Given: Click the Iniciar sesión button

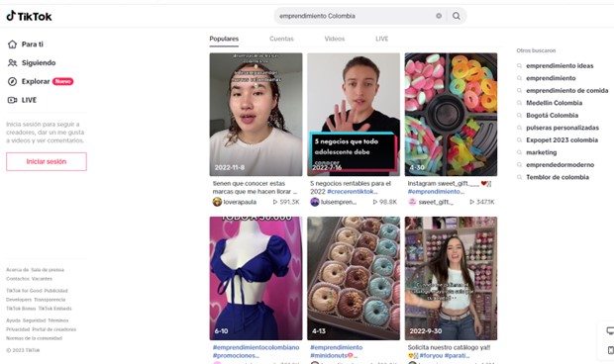Looking at the screenshot, I should [x=47, y=161].
